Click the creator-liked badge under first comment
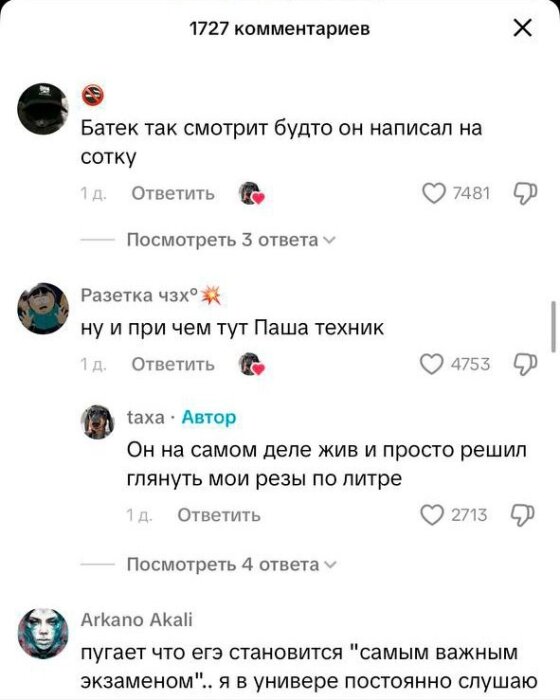 (251, 193)
